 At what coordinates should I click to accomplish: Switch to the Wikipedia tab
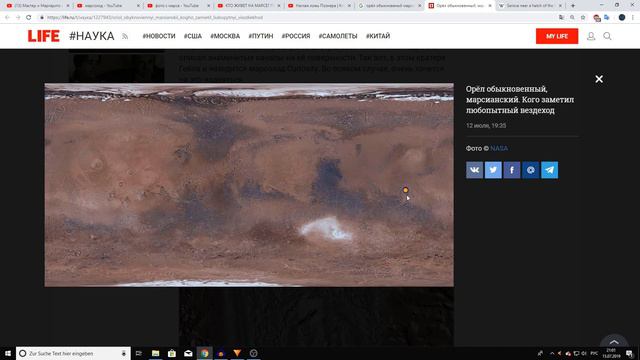529,6
